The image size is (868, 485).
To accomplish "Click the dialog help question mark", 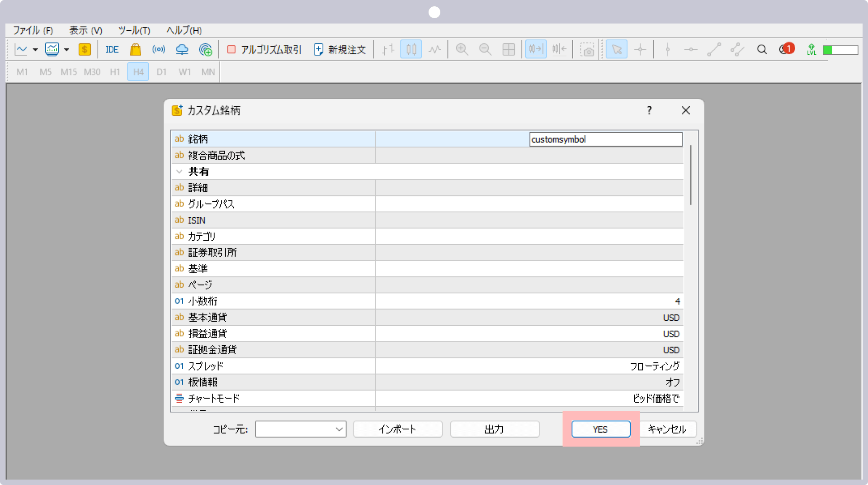I will [649, 110].
